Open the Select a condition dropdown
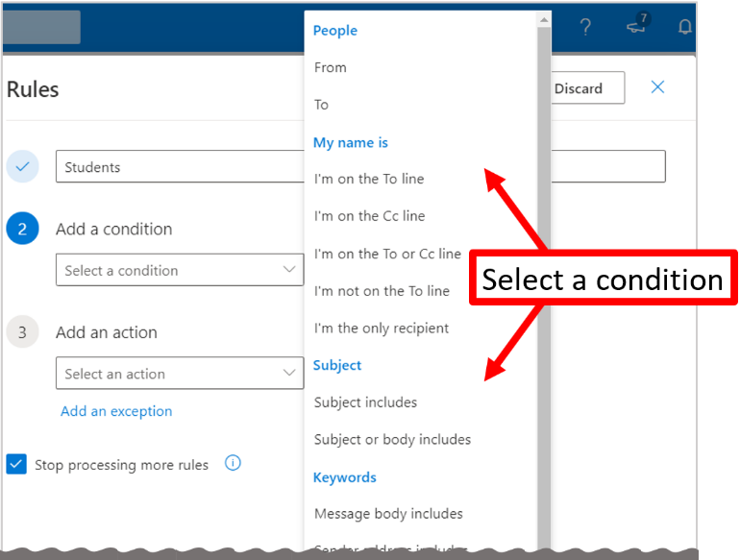The height and width of the screenshot is (560, 740). (180, 270)
